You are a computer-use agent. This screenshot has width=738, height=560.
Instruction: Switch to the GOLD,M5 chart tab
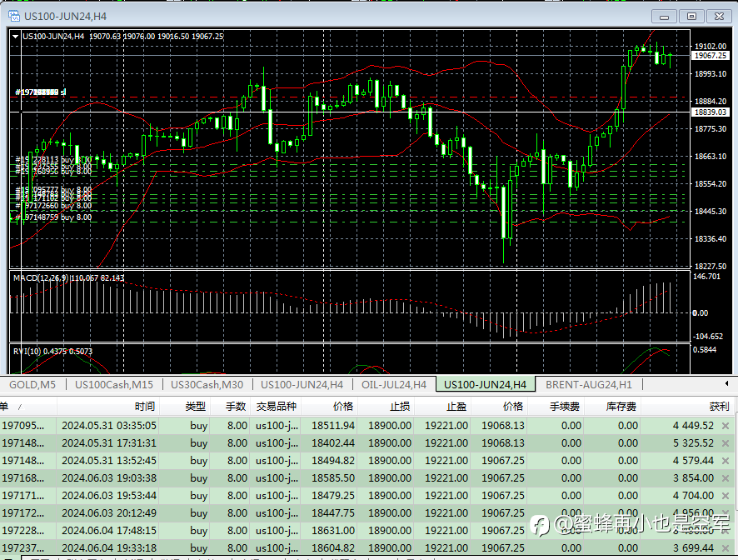32,385
